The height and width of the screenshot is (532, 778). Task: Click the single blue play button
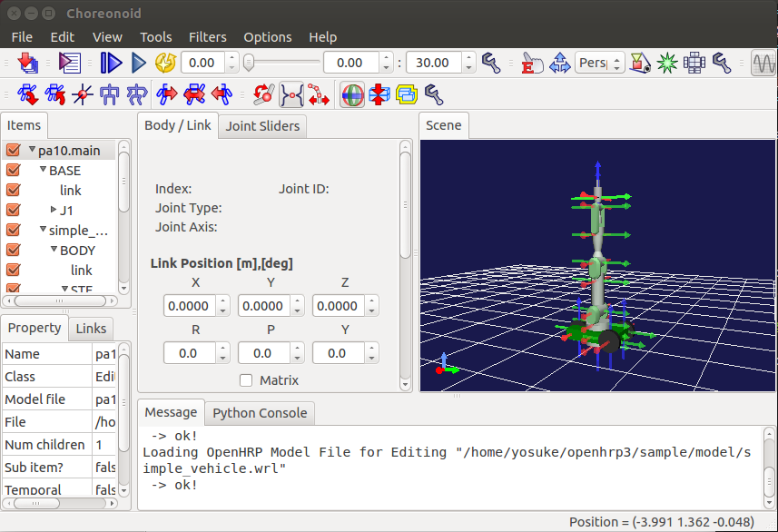tap(138, 63)
